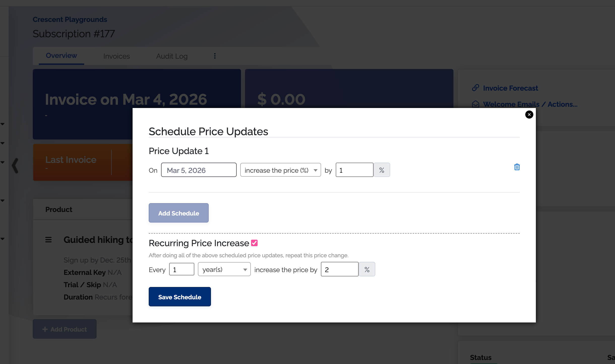Click the percent sign addon of Price Update 1

(382, 170)
